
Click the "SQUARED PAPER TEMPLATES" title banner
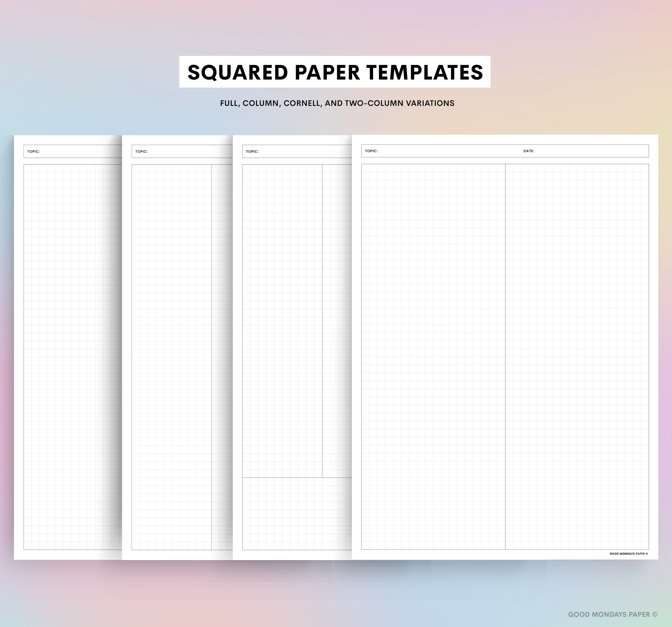point(335,72)
